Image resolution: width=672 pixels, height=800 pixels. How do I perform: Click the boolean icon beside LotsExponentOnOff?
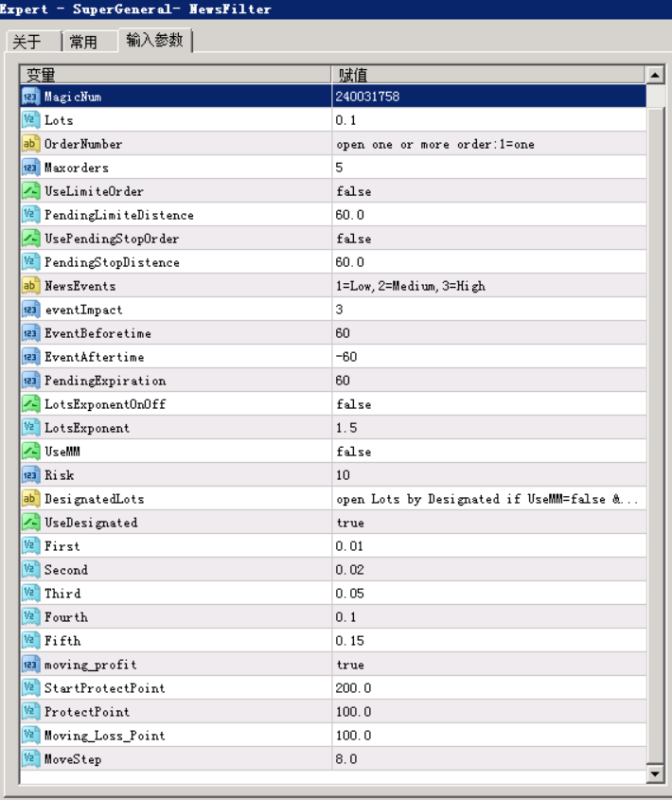[30, 404]
